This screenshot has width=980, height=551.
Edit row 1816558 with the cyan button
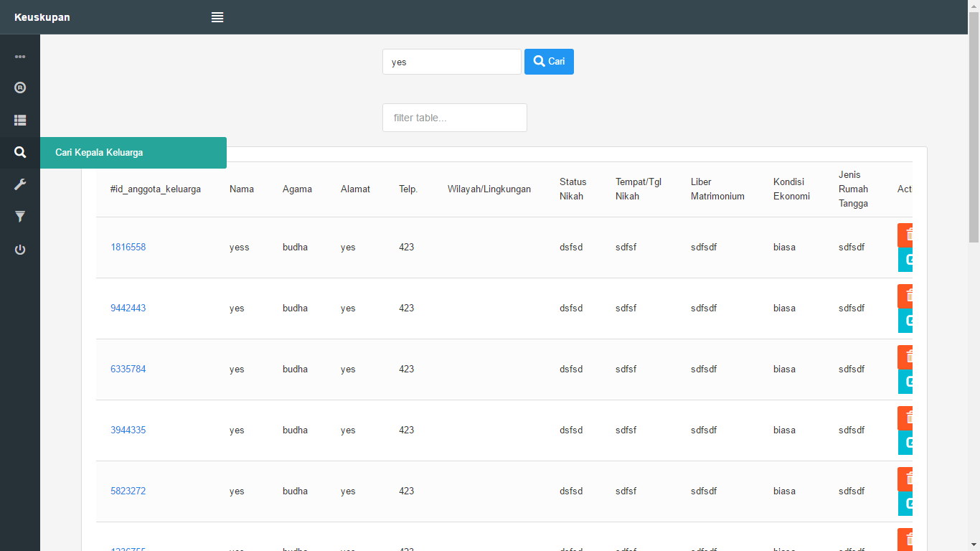point(905,260)
